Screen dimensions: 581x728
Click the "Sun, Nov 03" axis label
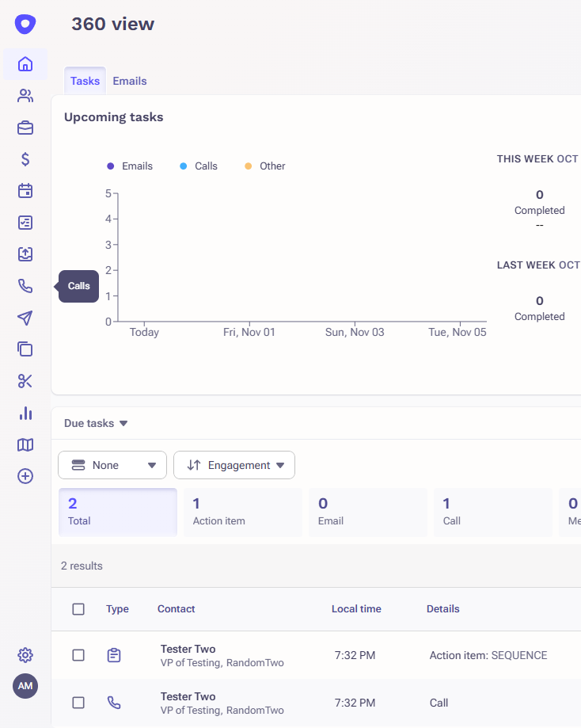pos(355,332)
